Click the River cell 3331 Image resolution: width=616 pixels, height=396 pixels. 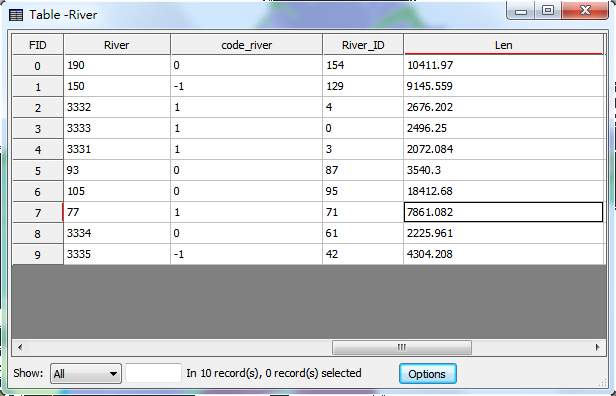[x=117, y=149]
